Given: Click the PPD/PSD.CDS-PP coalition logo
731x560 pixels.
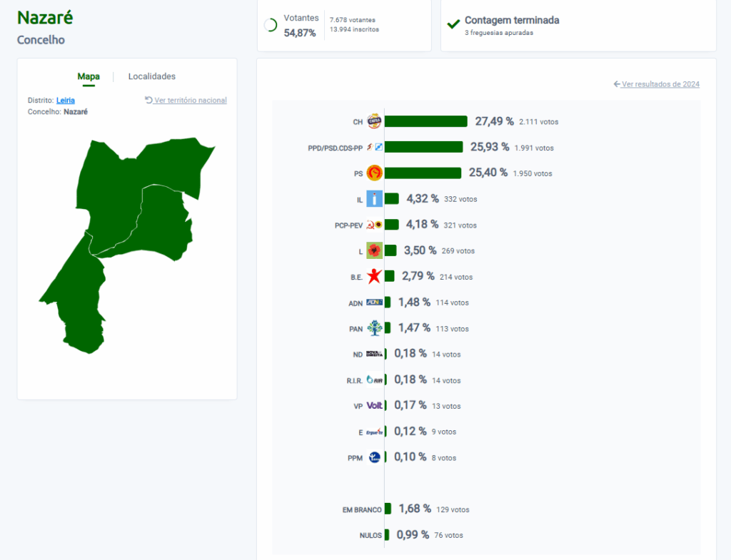Looking at the screenshot, I should tap(374, 147).
